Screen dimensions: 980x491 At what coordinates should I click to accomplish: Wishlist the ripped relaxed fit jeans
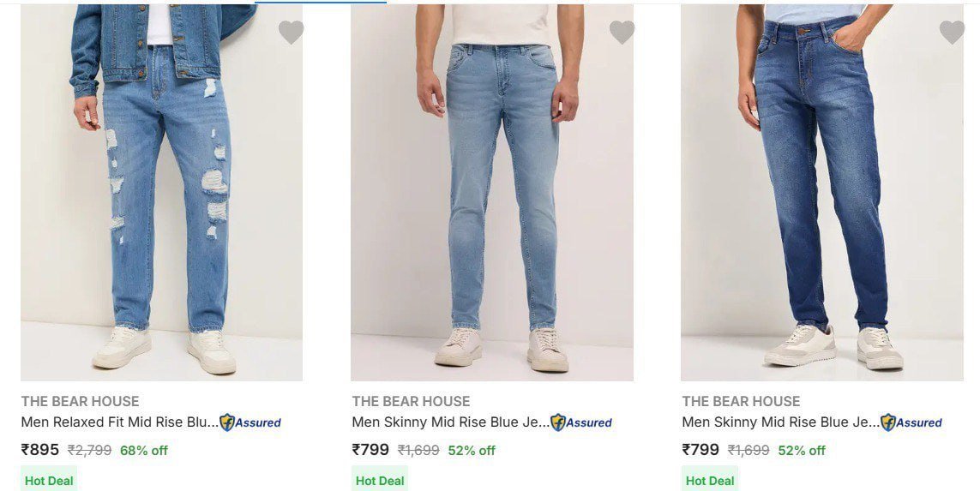click(x=291, y=33)
